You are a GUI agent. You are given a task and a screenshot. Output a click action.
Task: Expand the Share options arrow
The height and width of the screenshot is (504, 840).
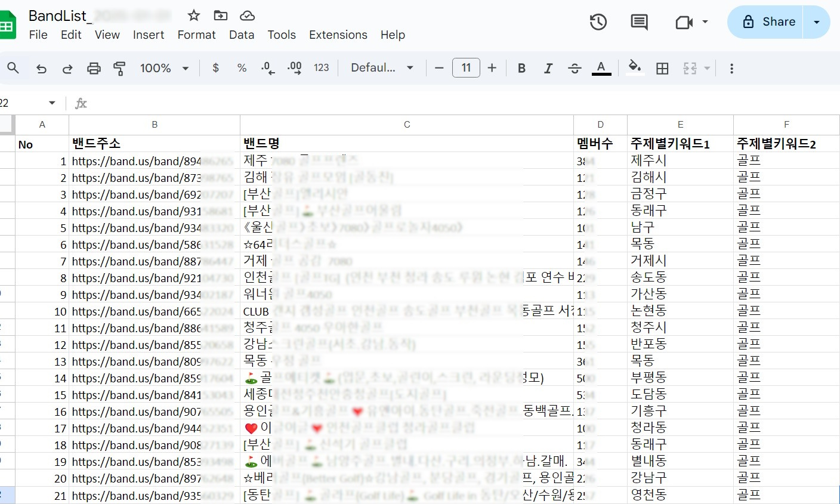[817, 22]
